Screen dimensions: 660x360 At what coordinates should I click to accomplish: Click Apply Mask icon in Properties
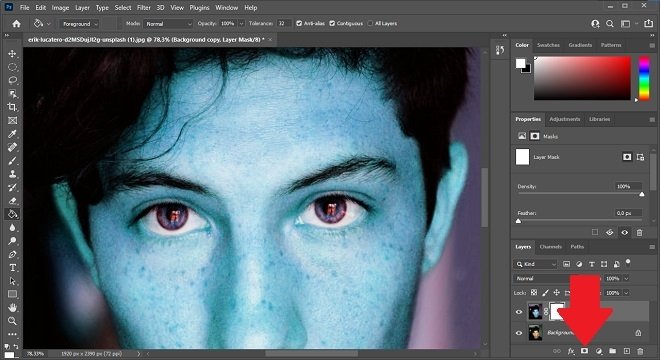point(609,232)
